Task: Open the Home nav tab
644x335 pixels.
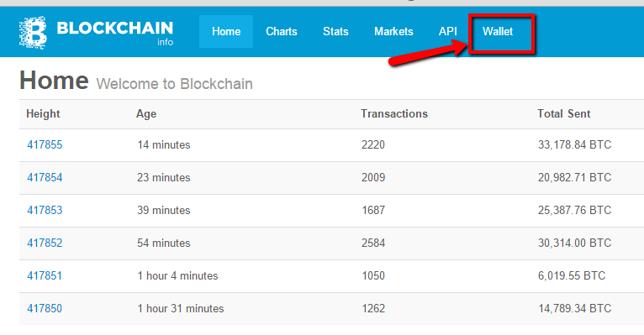Action: click(x=226, y=32)
